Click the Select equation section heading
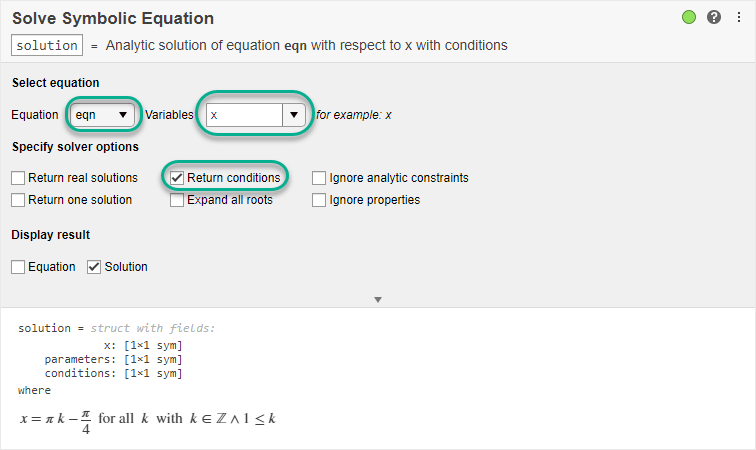Viewport: 756px width, 450px height. click(56, 82)
